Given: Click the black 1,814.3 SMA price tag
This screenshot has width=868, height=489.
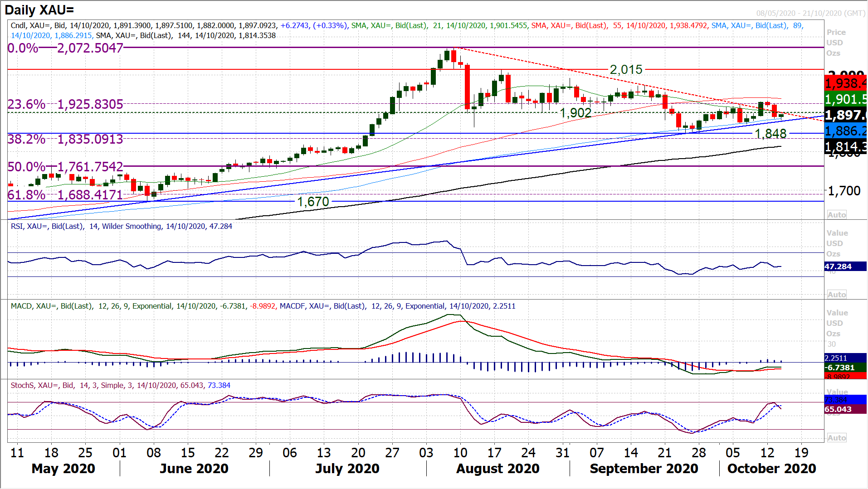Looking at the screenshot, I should pos(845,147).
